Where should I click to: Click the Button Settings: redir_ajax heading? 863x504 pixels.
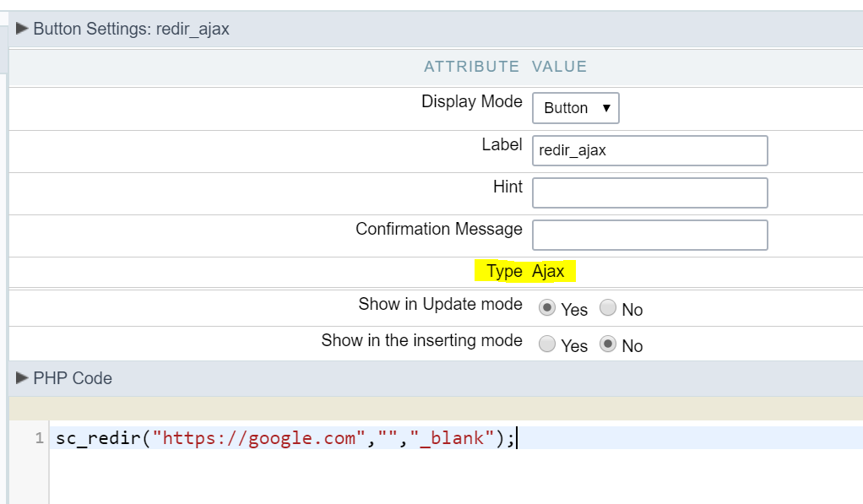coord(131,29)
